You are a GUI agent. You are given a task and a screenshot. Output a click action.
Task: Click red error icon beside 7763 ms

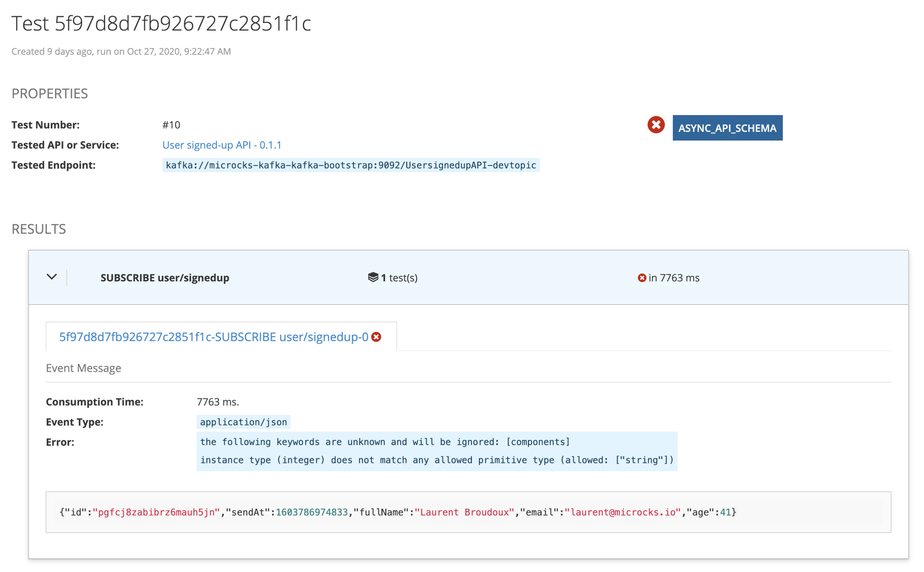[x=642, y=278]
